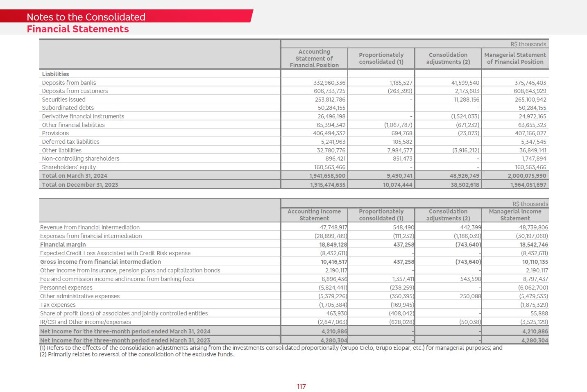Image resolution: width=587 pixels, height=392 pixels.
Task: Click the "Total on March 31, 2024" row label
Action: [75, 176]
